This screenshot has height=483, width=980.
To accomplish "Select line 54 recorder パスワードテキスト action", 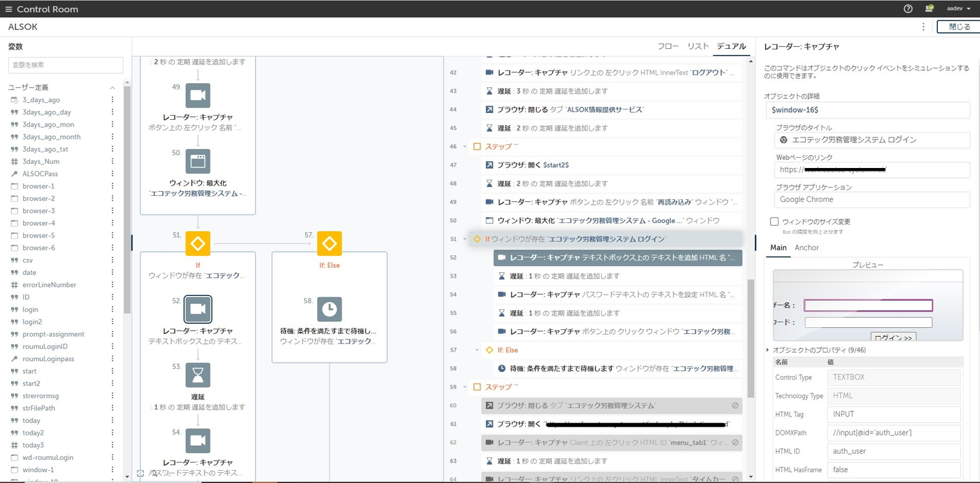I will (618, 295).
